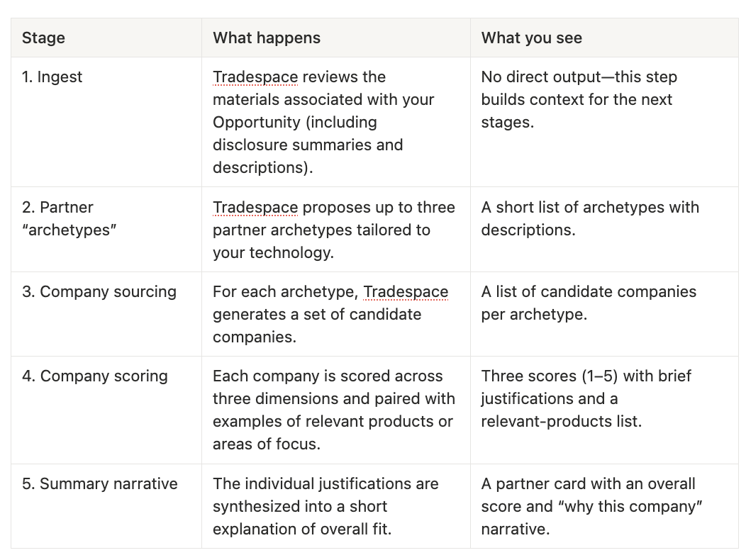Click the scored across three dimensions cell
Image resolution: width=746 pixels, height=560 pixels.
pyautogui.click(x=336, y=410)
